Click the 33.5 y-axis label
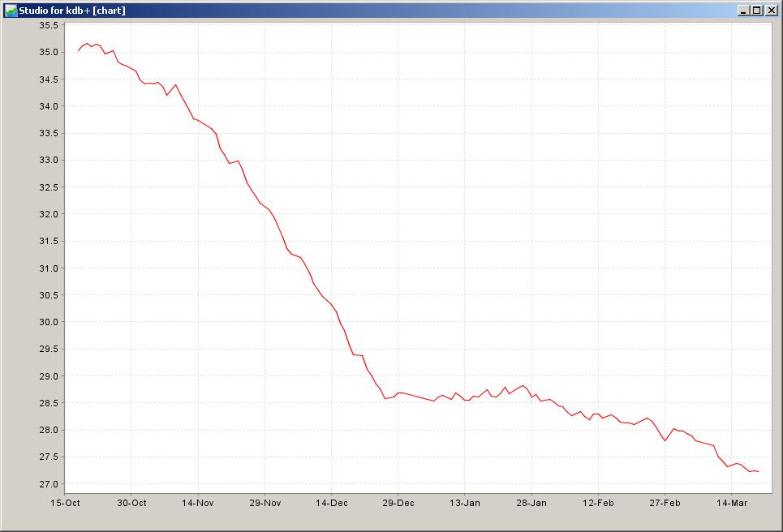 (x=49, y=133)
